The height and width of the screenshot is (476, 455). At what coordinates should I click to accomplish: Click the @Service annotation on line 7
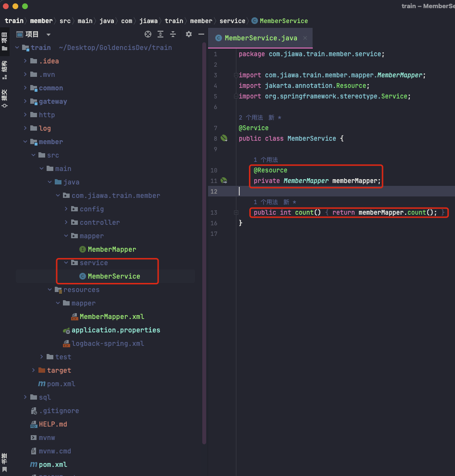tap(254, 128)
